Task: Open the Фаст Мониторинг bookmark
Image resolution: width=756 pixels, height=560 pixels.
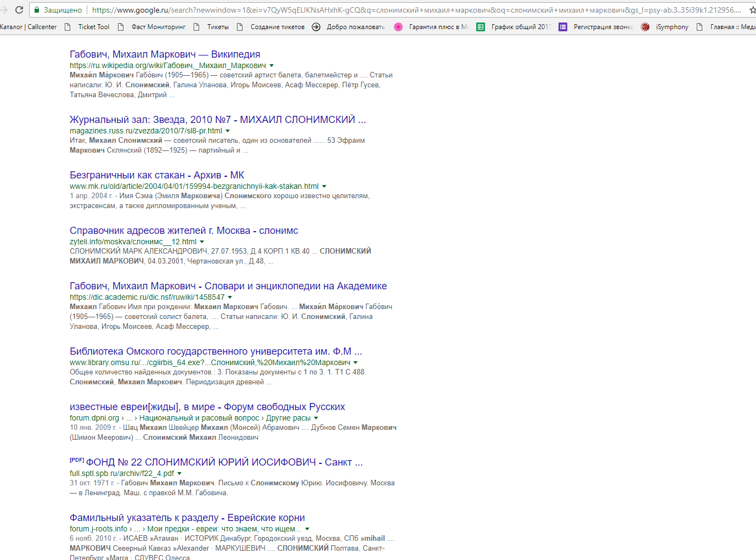Action: (x=151, y=27)
